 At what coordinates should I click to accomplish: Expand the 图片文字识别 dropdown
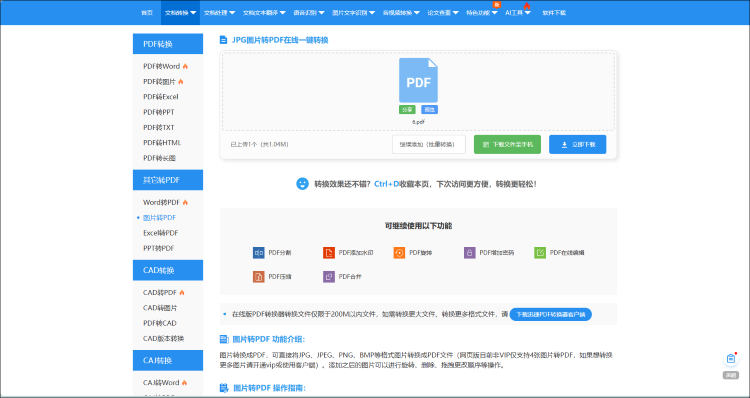(x=353, y=13)
